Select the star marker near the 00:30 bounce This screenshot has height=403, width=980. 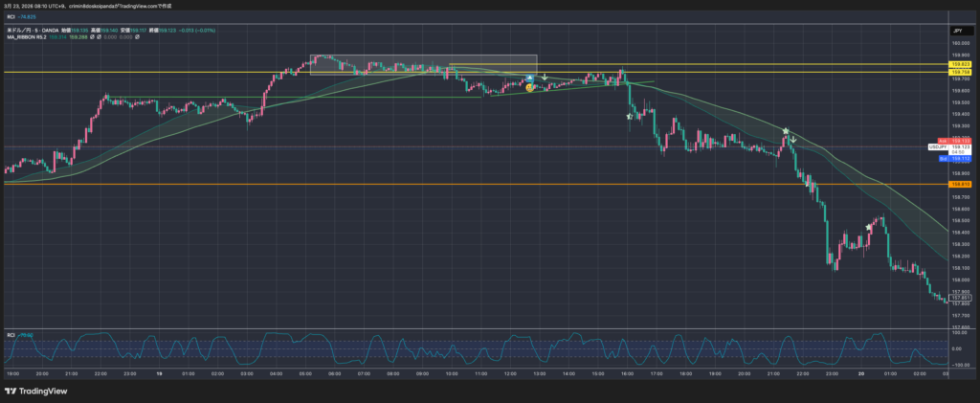tap(869, 227)
